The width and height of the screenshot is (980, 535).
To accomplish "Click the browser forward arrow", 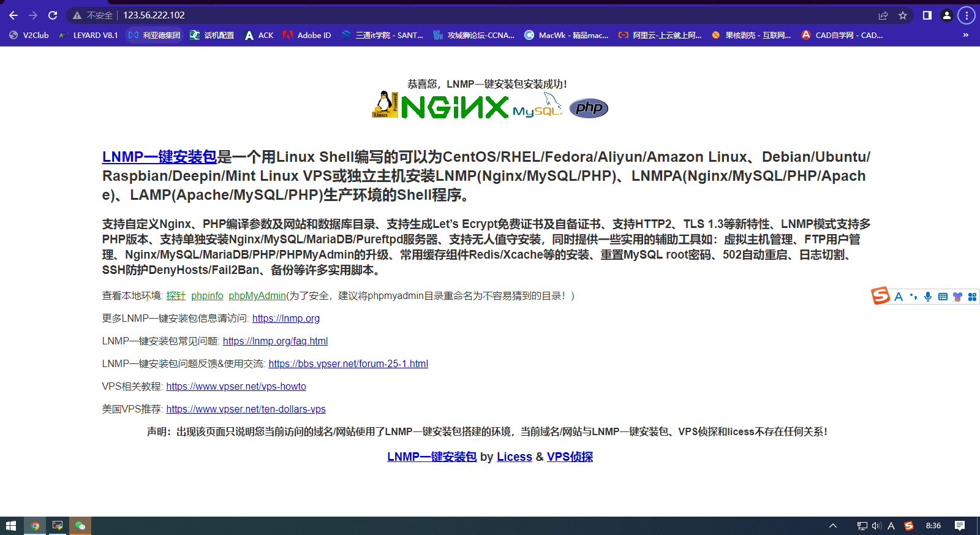I will tap(33, 15).
